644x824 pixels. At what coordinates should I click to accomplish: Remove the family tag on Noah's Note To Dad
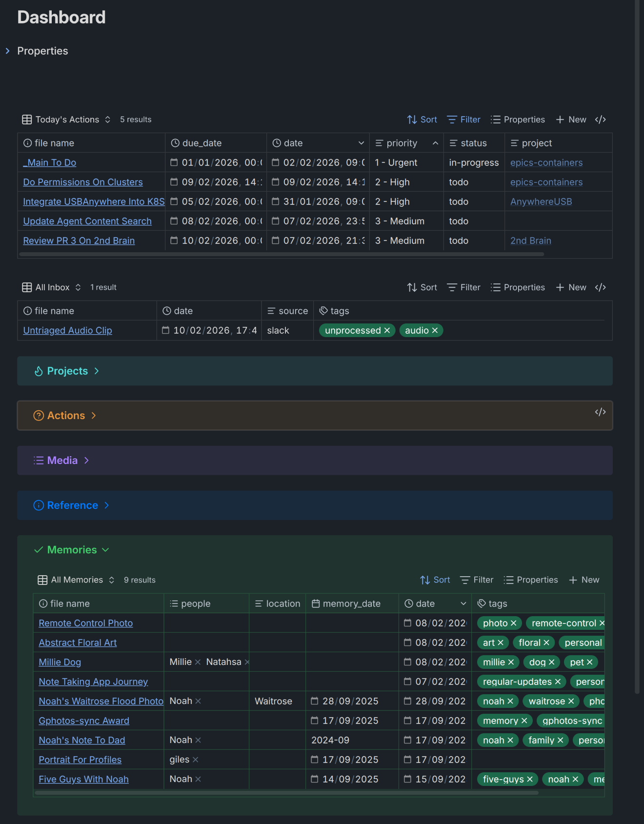pyautogui.click(x=560, y=740)
